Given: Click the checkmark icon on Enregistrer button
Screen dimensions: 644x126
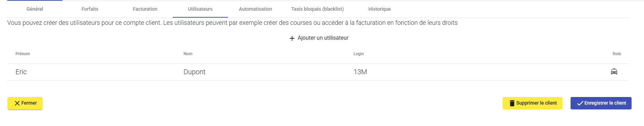Looking at the screenshot, I should coord(580,103).
